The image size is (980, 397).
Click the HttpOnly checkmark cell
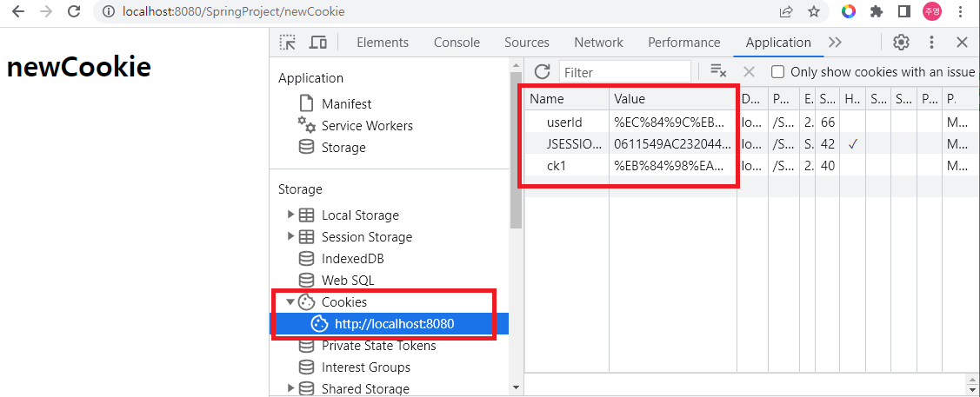tap(852, 143)
